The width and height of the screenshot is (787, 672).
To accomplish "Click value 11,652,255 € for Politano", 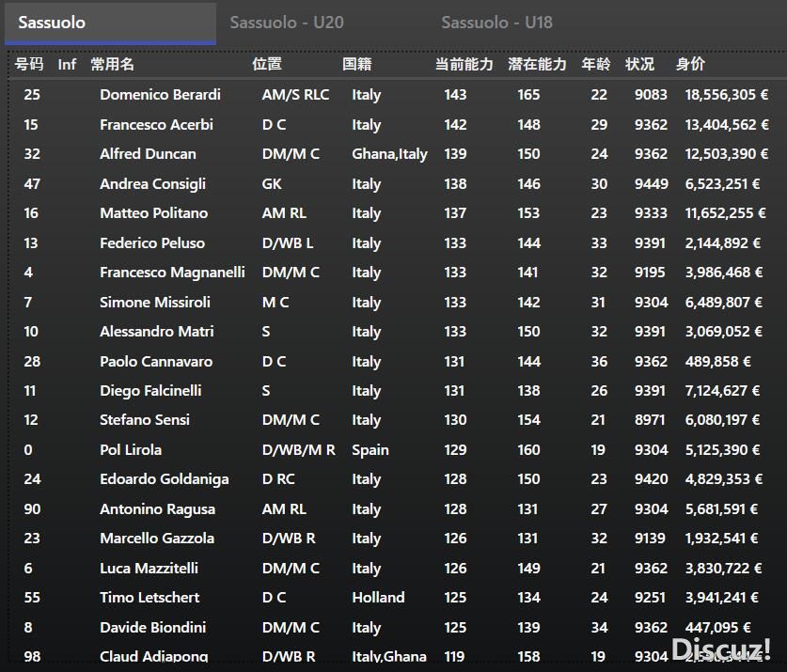I will pyautogui.click(x=725, y=213).
